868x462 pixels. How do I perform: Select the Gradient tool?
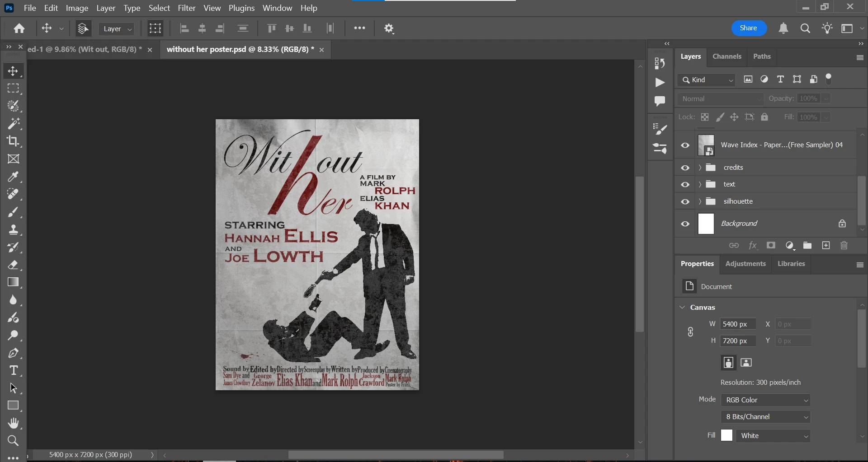(13, 282)
